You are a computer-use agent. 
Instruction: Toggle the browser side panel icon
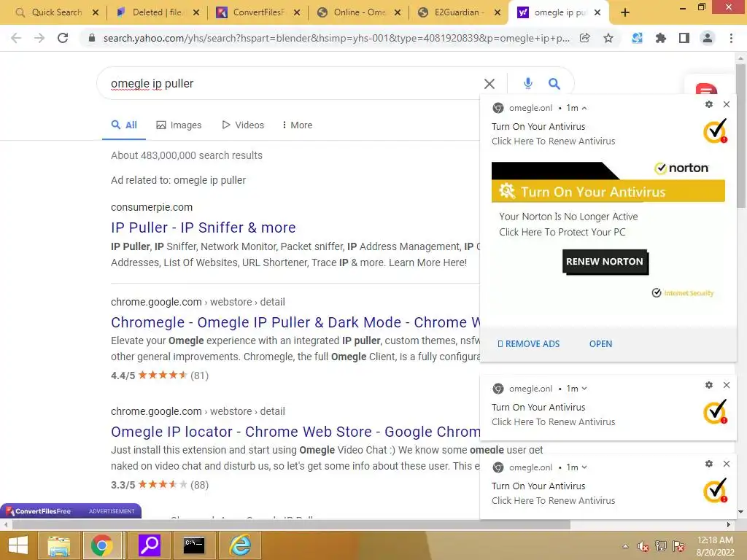click(x=684, y=38)
